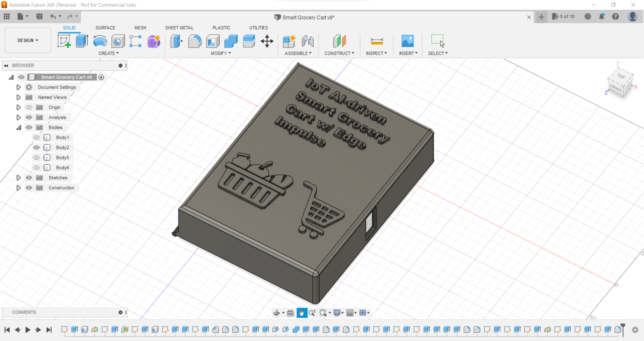Select the Fillet tool in Modify
Image resolution: width=644 pixels, height=341 pixels.
coord(195,41)
